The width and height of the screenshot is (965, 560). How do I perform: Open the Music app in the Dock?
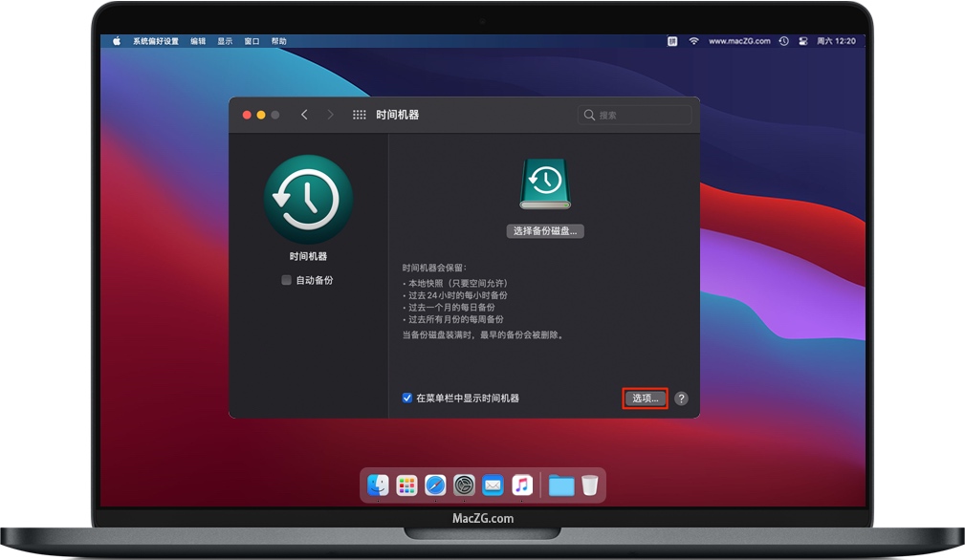(521, 485)
